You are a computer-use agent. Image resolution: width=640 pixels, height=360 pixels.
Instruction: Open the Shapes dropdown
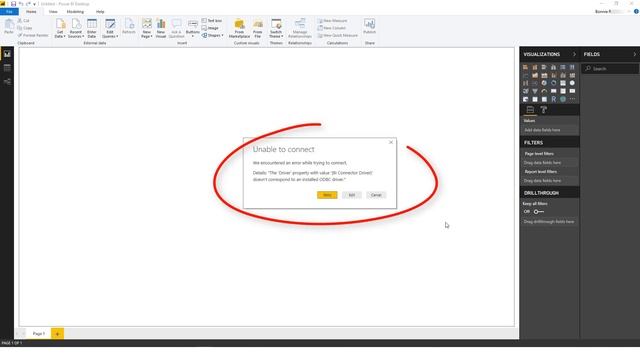click(212, 36)
